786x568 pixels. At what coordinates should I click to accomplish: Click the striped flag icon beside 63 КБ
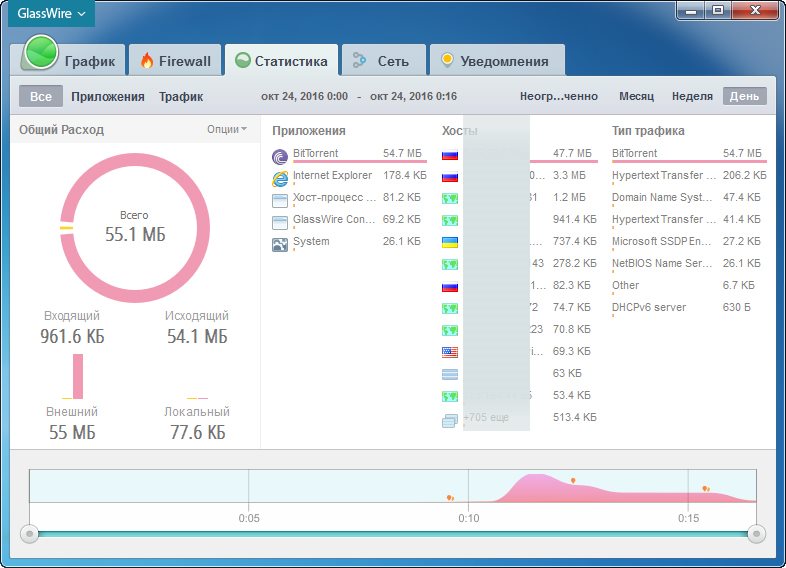tap(450, 374)
